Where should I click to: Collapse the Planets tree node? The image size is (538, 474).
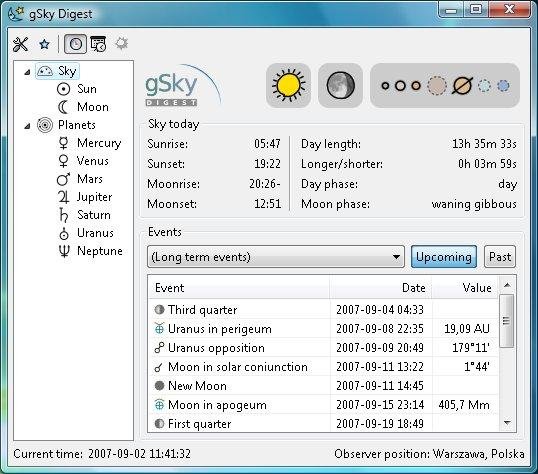pos(27,126)
